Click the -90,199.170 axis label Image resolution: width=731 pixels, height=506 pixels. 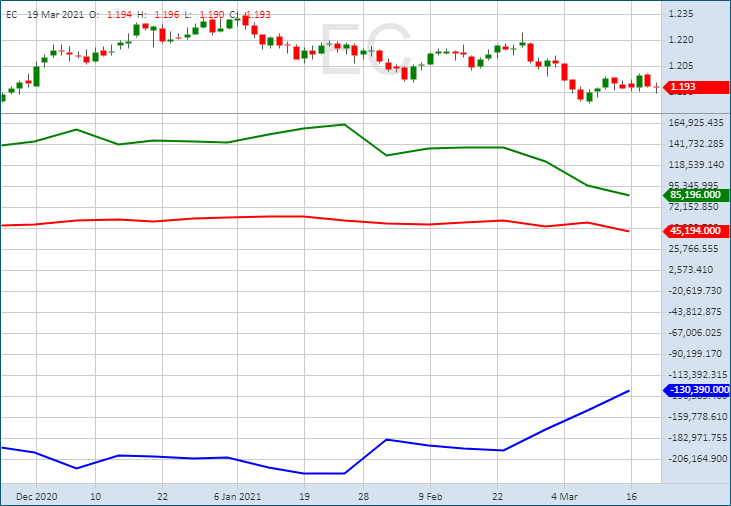coord(695,354)
